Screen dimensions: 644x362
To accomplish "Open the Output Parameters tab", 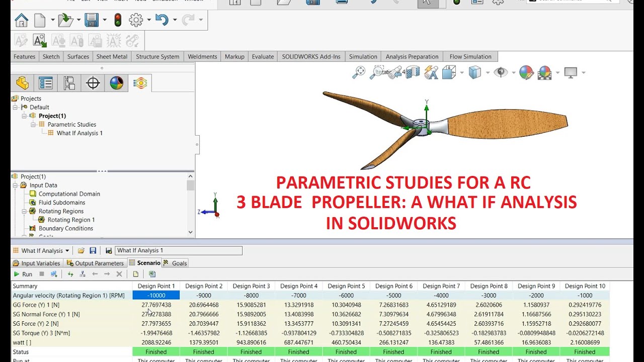I will (95, 263).
